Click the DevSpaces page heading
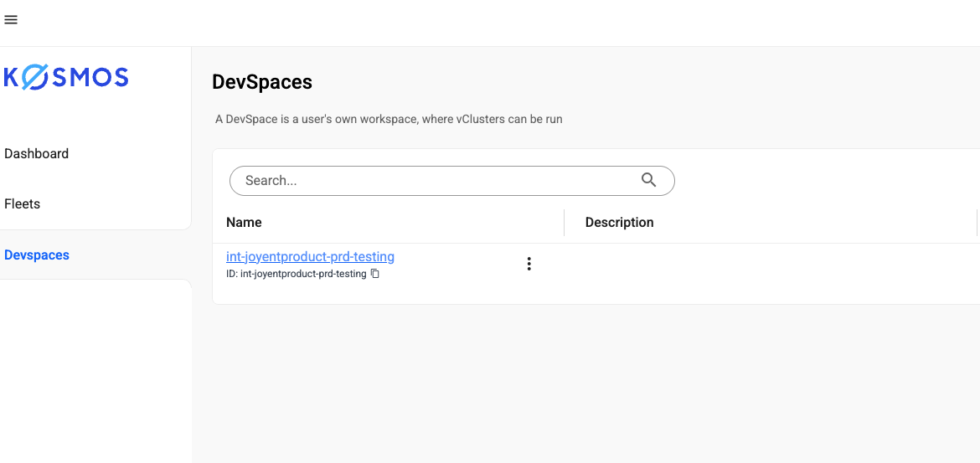The image size is (980, 463). tap(262, 82)
